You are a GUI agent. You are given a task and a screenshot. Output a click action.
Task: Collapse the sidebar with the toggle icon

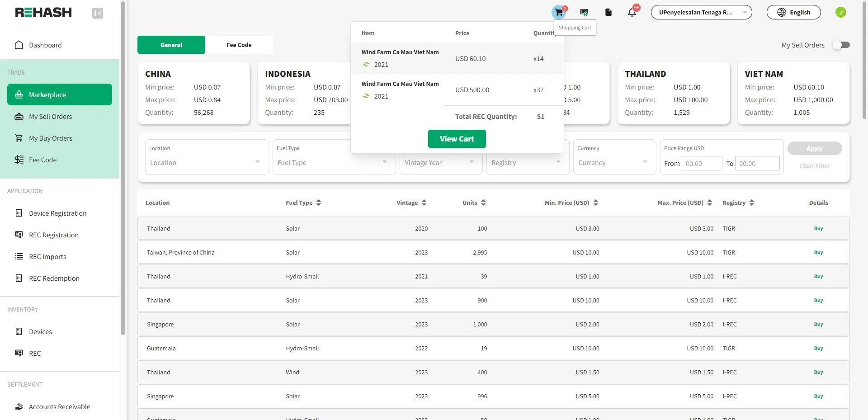point(98,13)
